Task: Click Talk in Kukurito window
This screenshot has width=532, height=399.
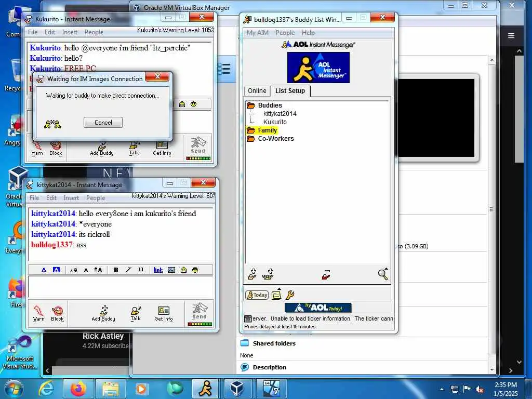Action: (x=134, y=148)
